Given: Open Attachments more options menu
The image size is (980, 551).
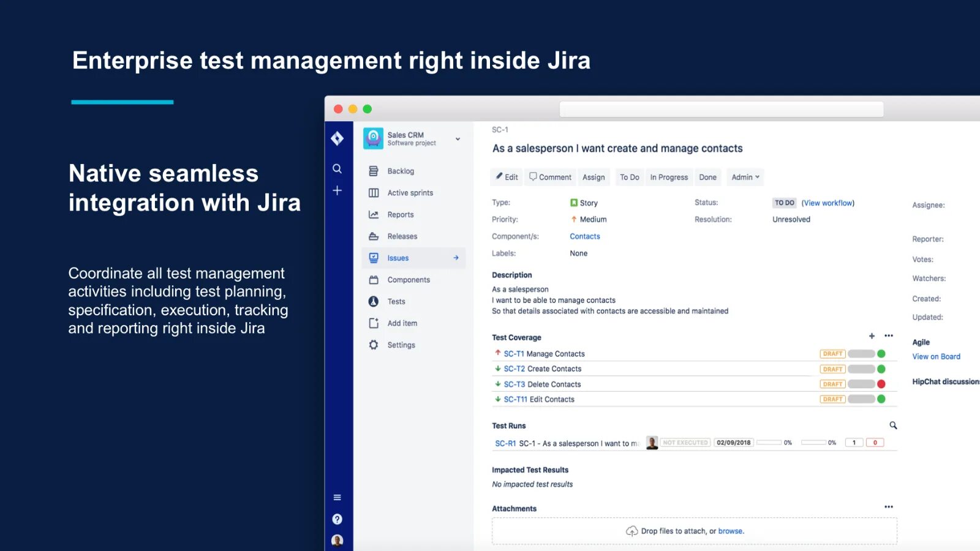Looking at the screenshot, I should point(889,507).
